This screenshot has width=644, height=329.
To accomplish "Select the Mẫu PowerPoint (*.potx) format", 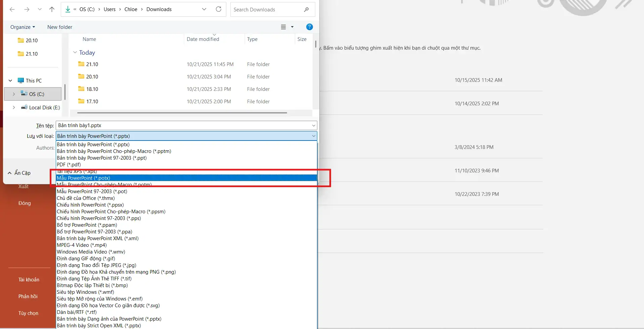I will point(83,178).
